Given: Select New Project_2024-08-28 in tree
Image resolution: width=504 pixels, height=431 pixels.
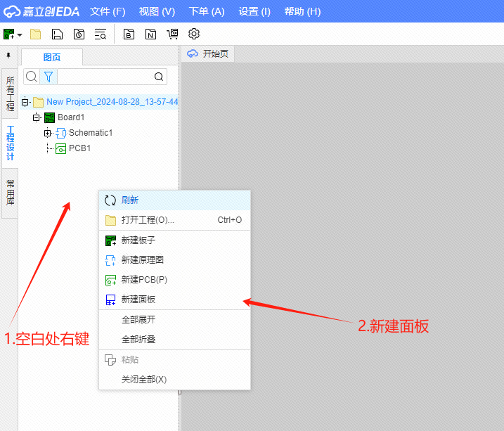Looking at the screenshot, I should coord(112,102).
